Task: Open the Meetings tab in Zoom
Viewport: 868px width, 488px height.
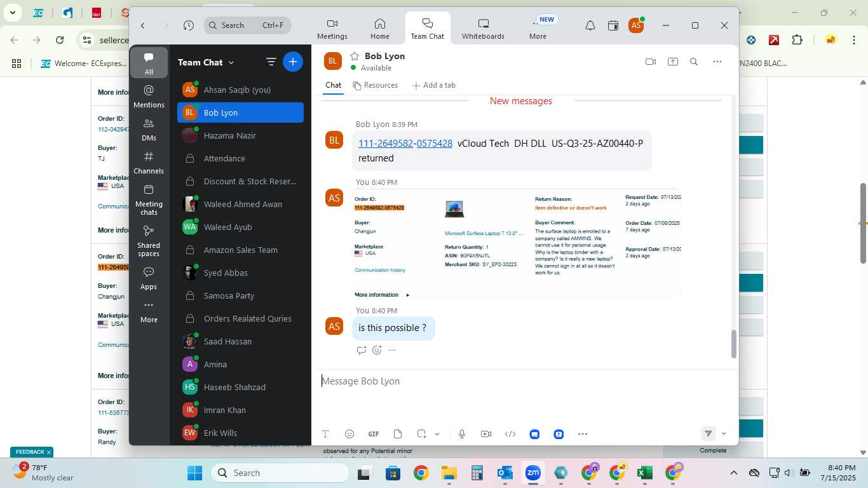Action: coord(332,29)
